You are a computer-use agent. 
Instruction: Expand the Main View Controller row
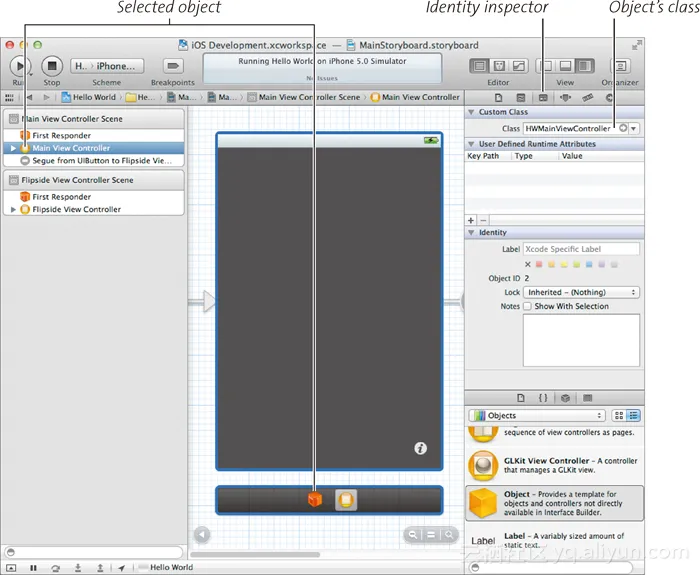click(13, 148)
